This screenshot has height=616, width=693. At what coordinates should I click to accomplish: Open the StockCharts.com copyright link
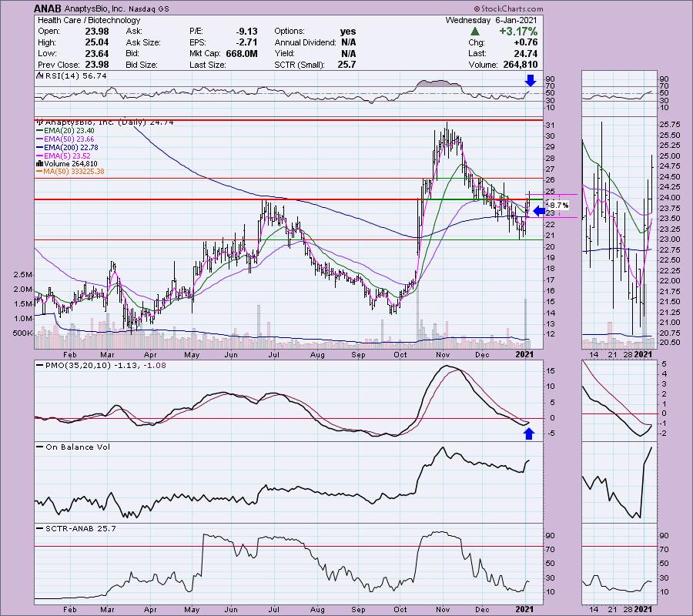(x=508, y=8)
